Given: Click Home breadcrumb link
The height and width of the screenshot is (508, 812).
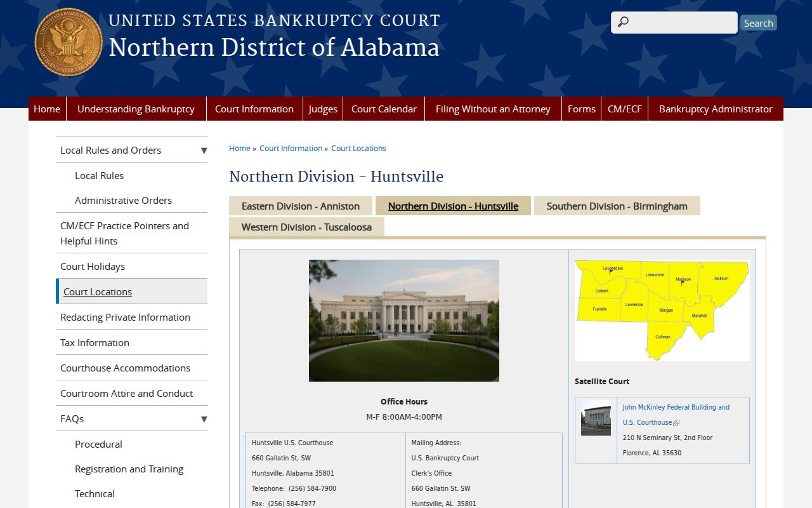Looking at the screenshot, I should (240, 148).
